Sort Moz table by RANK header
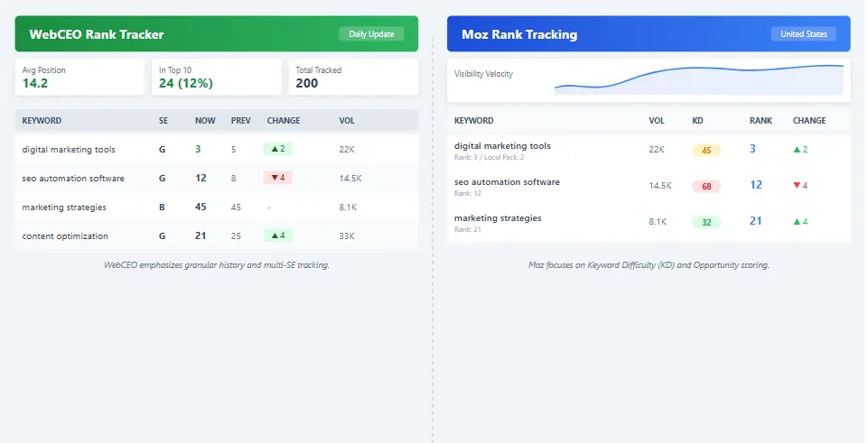Viewport: 868px width, 443px height. click(x=761, y=121)
